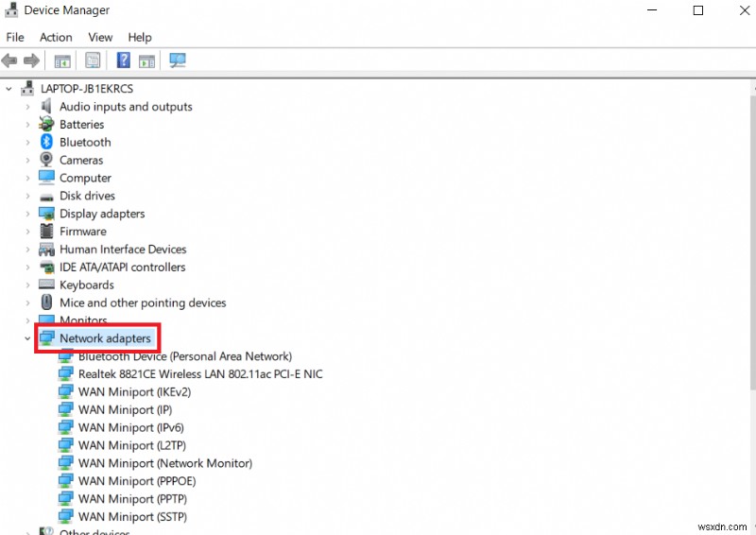Viewport: 756px width, 535px height.
Task: Click the Bluetooth category icon
Action: coord(46,142)
